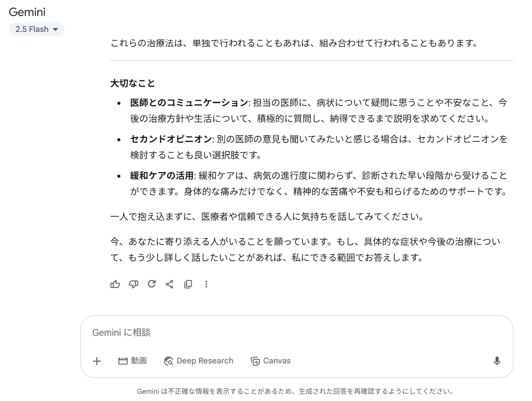Image resolution: width=532 pixels, height=401 pixels.
Task: Select the 動画 (video) tool
Action: pyautogui.click(x=133, y=361)
